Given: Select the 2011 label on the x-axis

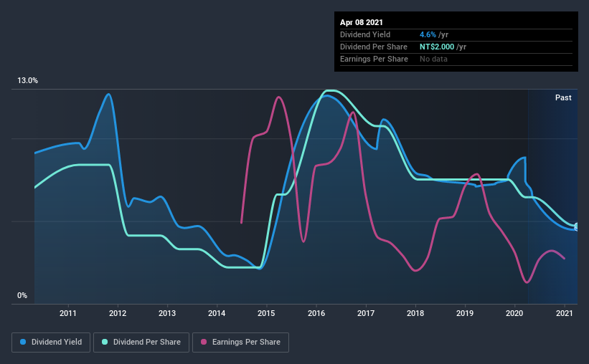Looking at the screenshot, I should [68, 313].
